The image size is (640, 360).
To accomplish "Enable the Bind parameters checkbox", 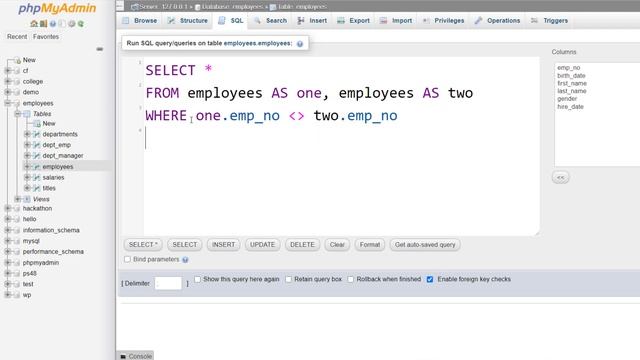I will tap(127, 259).
